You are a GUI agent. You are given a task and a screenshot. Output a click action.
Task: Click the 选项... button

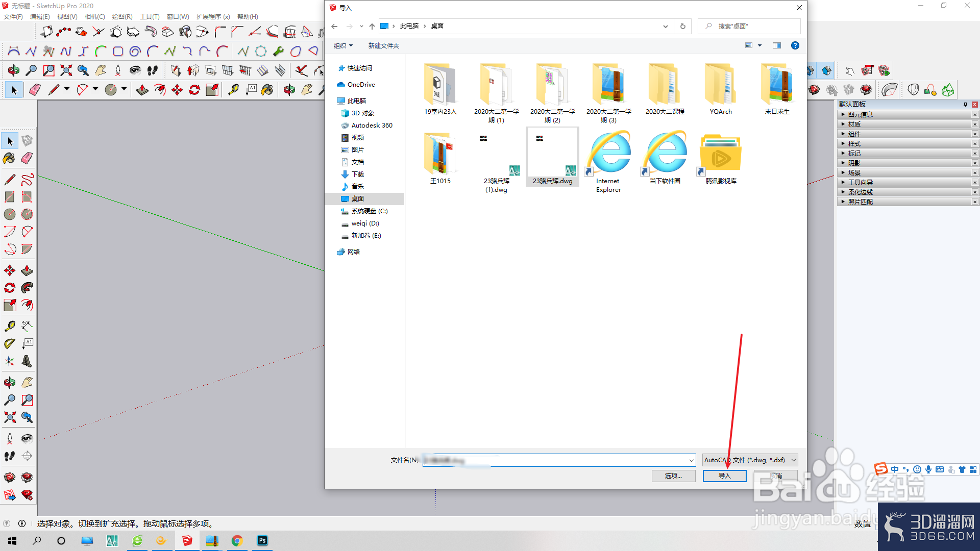673,476
